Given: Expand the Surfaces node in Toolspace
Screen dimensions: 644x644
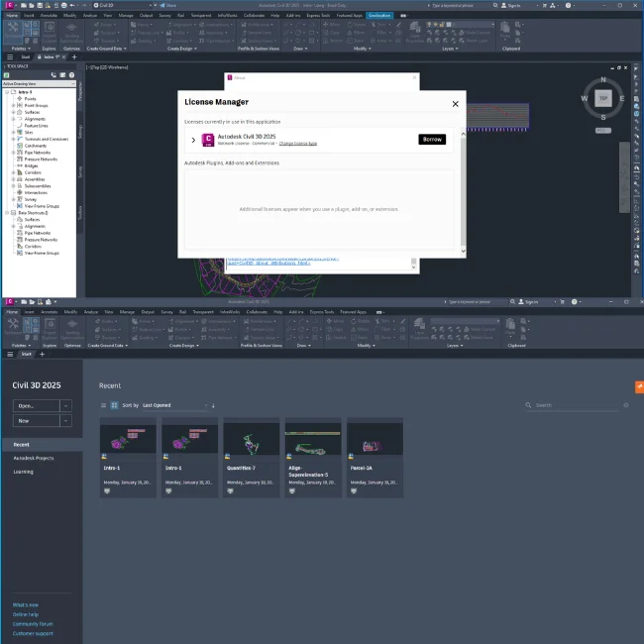Looking at the screenshot, I should tap(13, 110).
